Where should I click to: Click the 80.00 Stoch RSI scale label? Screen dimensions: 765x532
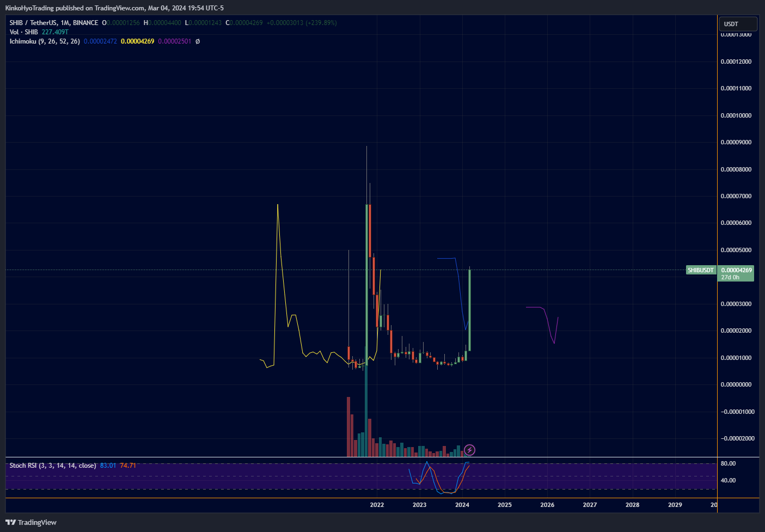[728, 463]
